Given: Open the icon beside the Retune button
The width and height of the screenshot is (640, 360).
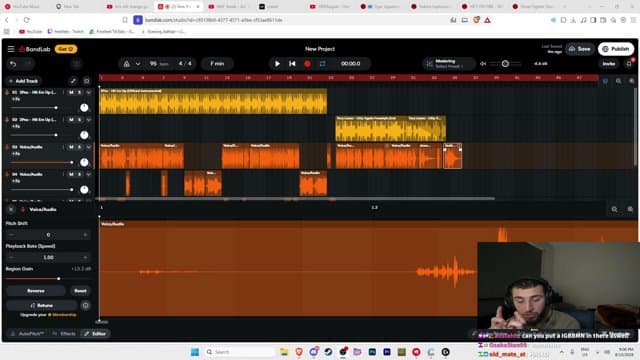Looking at the screenshot, I should coord(85,305).
